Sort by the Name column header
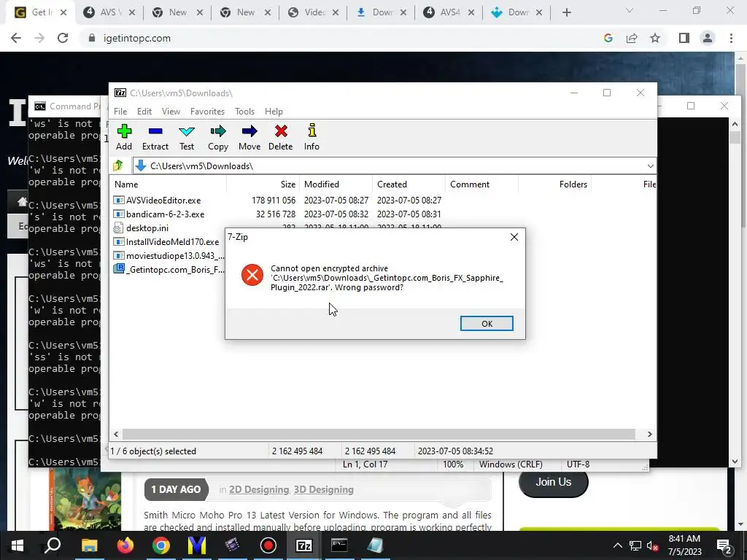The image size is (747, 560). [x=168, y=184]
